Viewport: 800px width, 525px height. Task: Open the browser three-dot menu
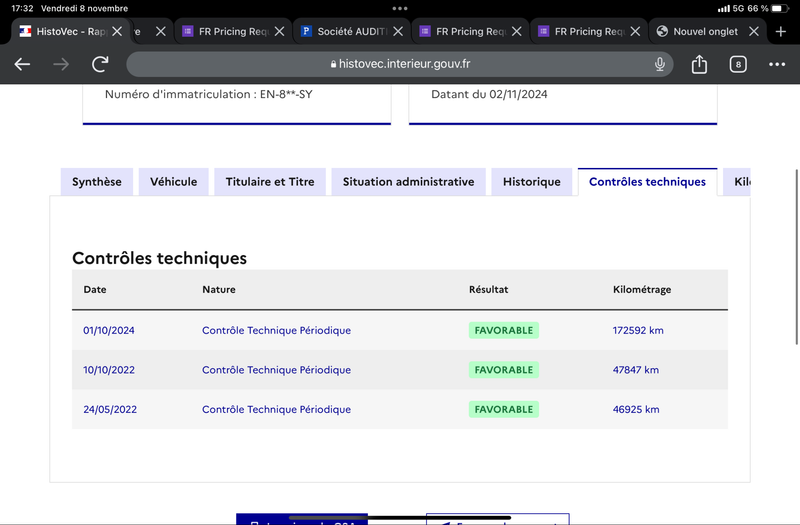(x=777, y=64)
